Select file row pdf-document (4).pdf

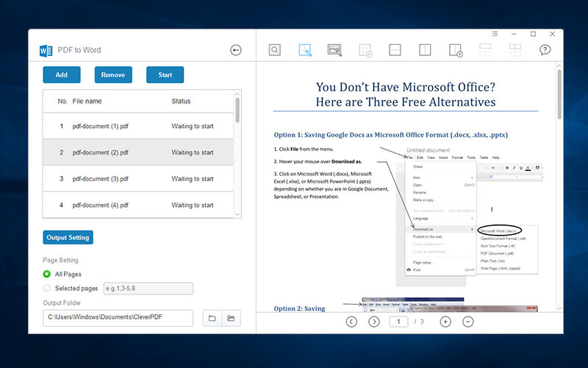(138, 205)
